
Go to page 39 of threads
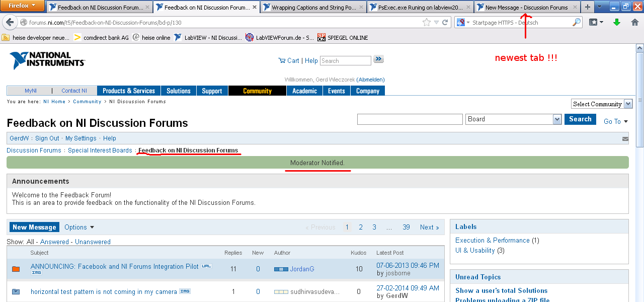coord(406,228)
